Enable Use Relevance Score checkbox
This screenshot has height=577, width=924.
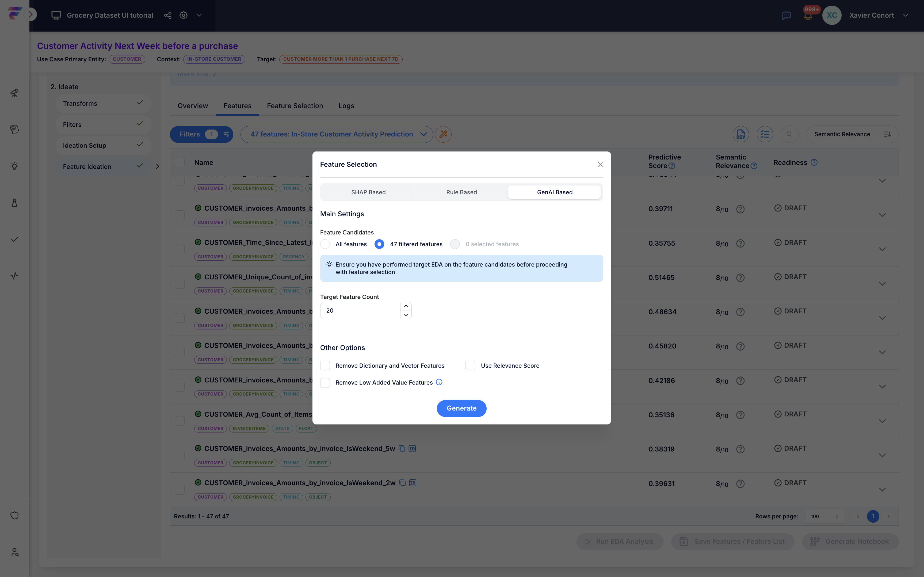click(x=470, y=366)
